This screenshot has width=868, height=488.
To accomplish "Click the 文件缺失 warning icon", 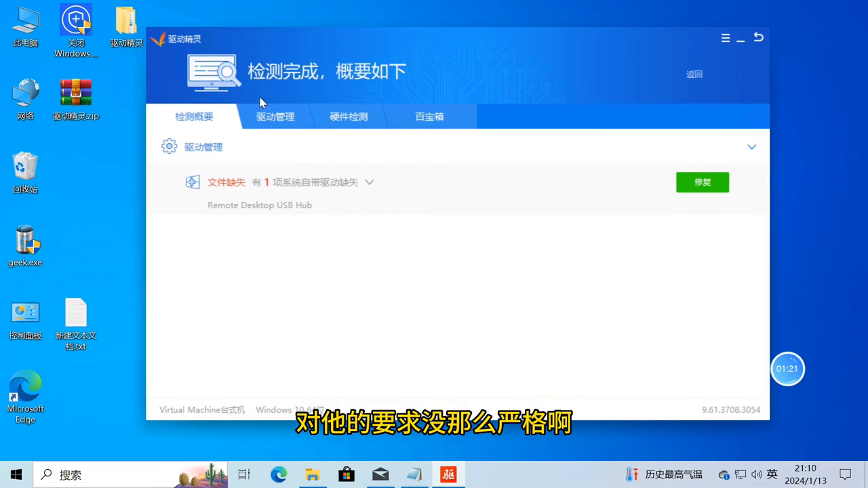I will coord(193,182).
